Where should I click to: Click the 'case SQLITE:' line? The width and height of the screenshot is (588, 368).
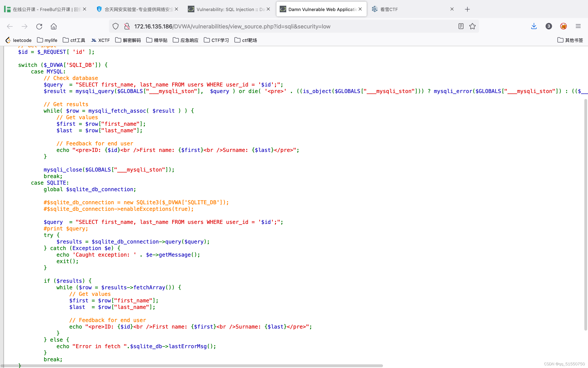(x=50, y=183)
